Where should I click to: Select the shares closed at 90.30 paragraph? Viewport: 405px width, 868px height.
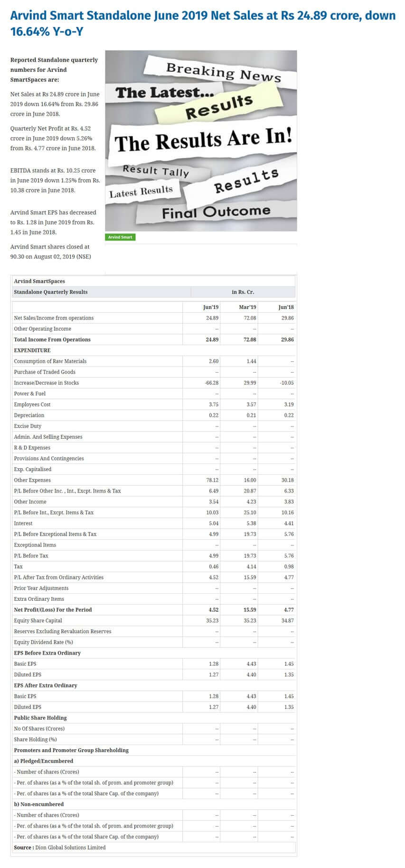point(51,251)
